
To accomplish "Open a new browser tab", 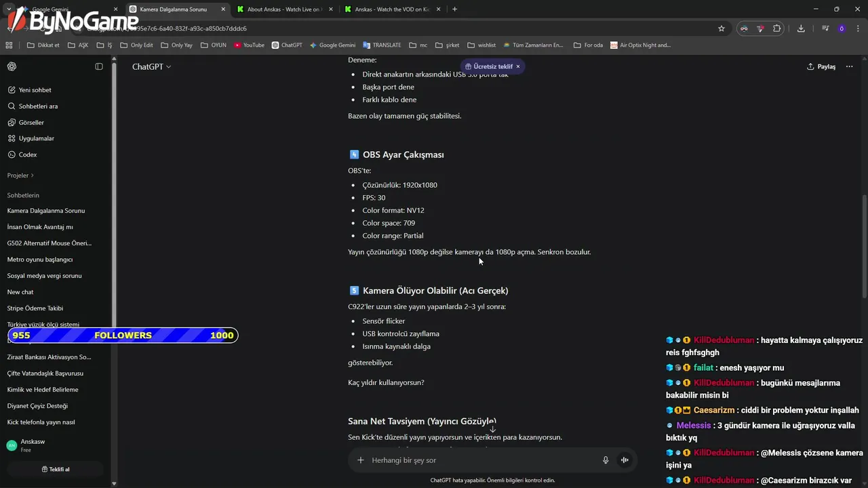I will click(454, 9).
